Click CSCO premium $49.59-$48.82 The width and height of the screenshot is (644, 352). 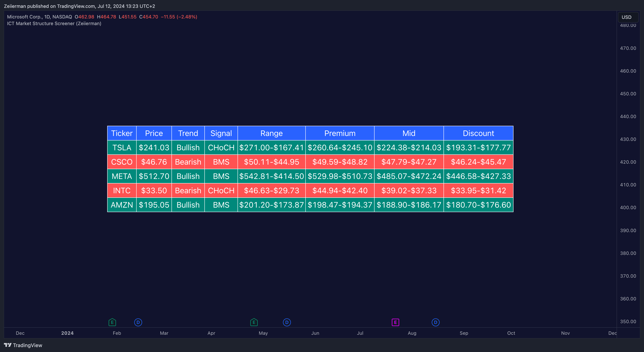point(340,162)
